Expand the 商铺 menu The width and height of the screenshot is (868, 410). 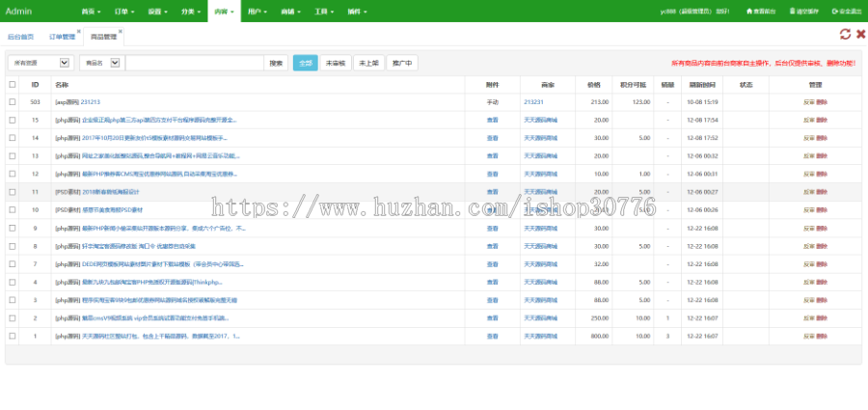coord(290,11)
